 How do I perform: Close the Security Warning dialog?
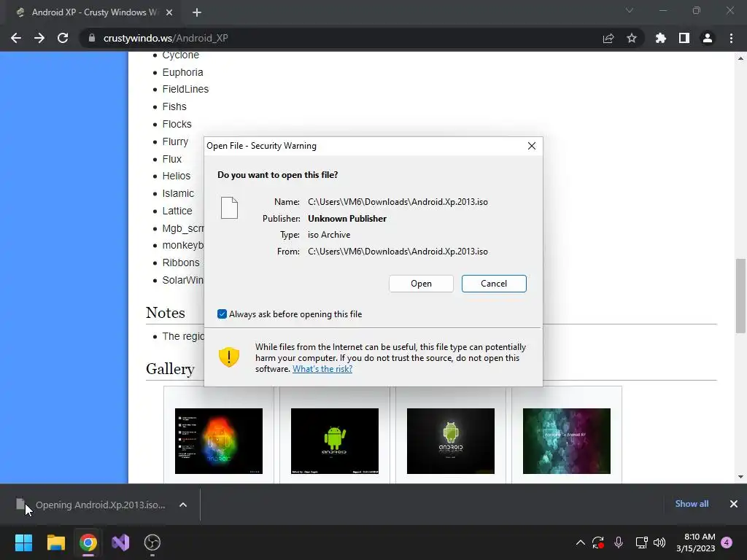point(532,146)
